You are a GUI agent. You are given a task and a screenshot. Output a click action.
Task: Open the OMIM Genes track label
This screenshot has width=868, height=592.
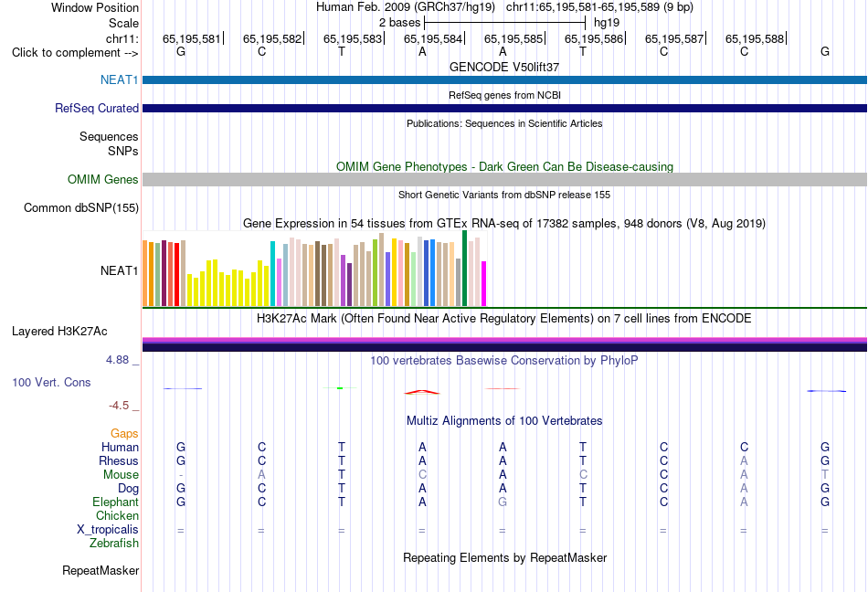(x=102, y=179)
